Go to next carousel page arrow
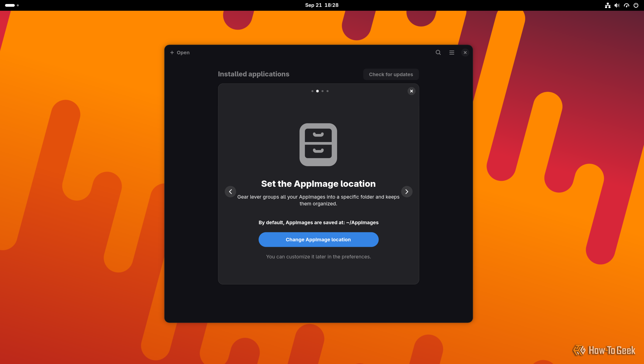The width and height of the screenshot is (644, 364). 407,192
